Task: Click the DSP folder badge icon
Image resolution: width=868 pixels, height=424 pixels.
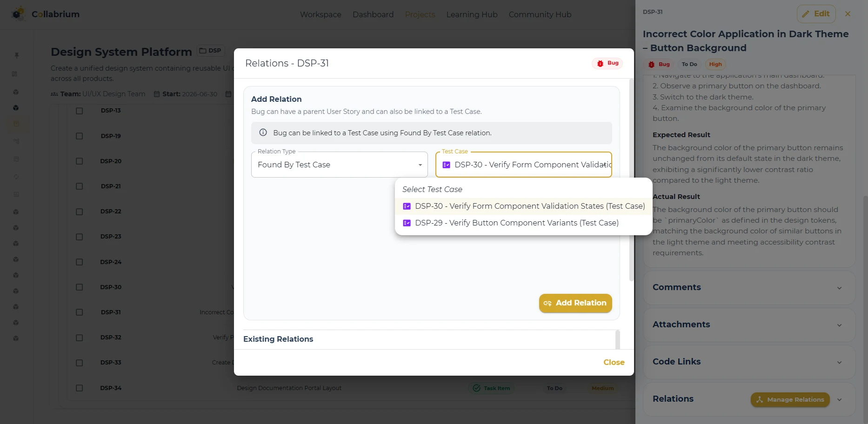Action: 203,51
